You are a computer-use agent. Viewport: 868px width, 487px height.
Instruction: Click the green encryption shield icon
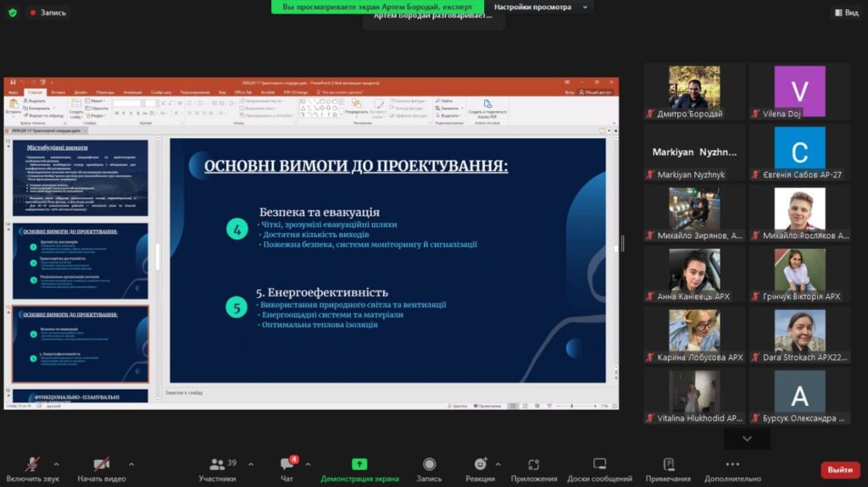tap(12, 13)
